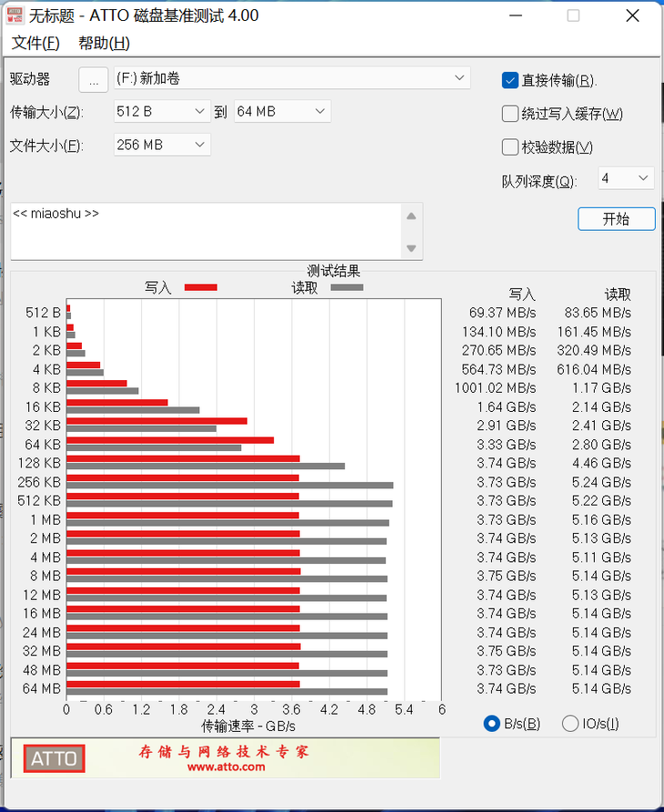Open the 256 MB file size dropdown
Screen dimensions: 664x812
162,145
